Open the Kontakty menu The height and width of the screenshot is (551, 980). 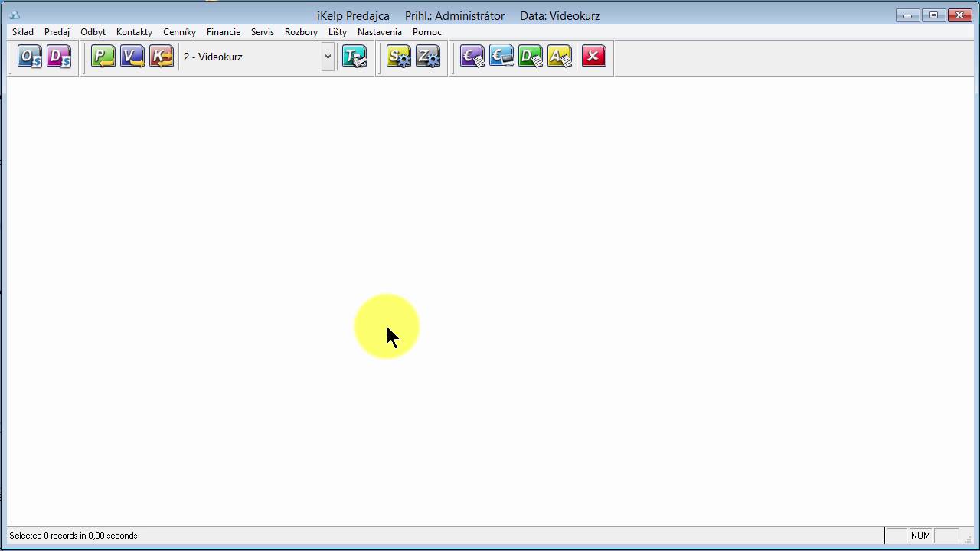(x=134, y=32)
